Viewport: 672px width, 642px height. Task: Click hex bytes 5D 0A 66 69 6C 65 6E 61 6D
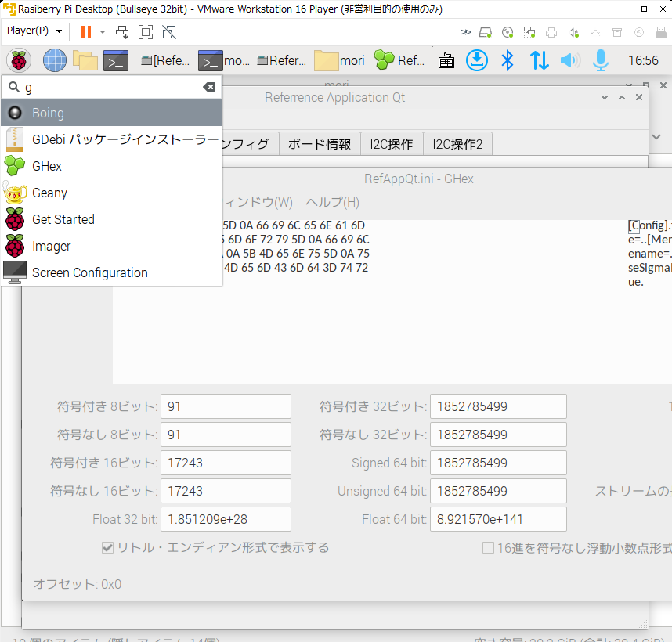tap(294, 225)
